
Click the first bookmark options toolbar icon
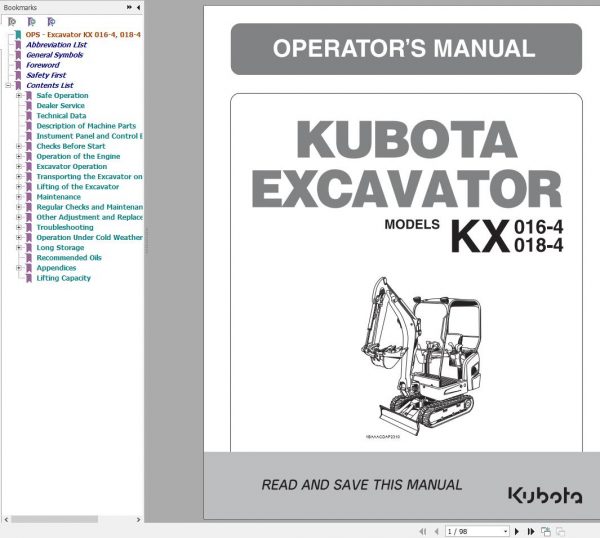tap(12, 22)
